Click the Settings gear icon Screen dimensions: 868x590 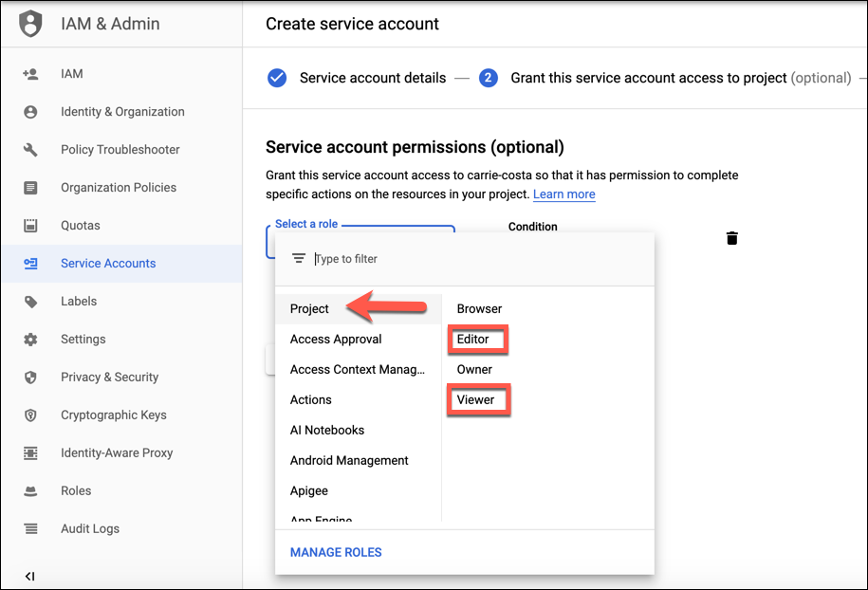[x=30, y=340]
